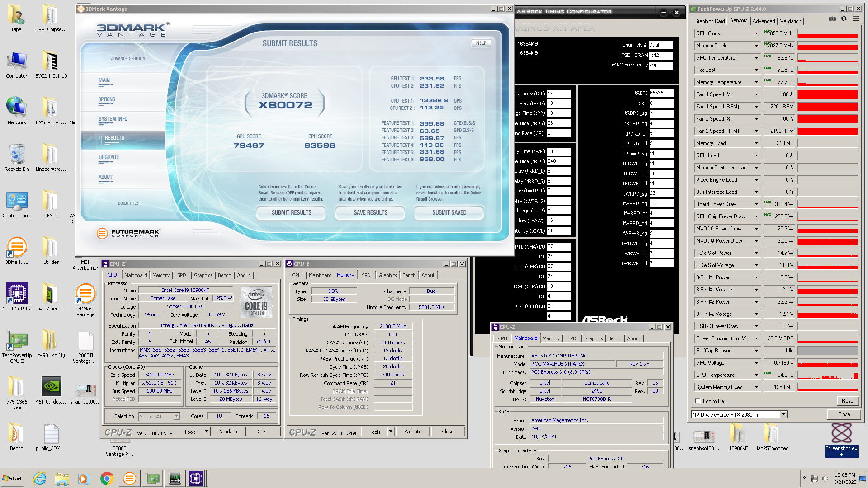Open the Graphics tab in CPU-Z Mainboard window

point(593,338)
